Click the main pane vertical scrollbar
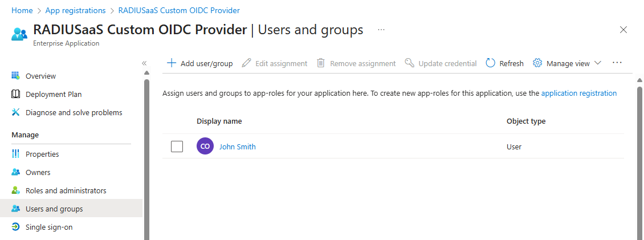The image size is (644, 240). pos(639,163)
